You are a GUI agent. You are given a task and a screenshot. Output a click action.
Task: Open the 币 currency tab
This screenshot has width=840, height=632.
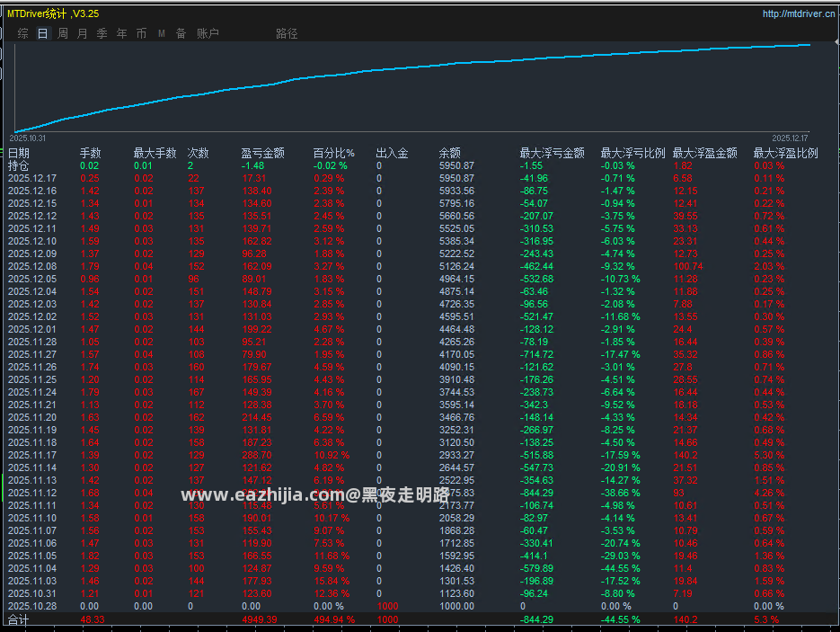141,33
